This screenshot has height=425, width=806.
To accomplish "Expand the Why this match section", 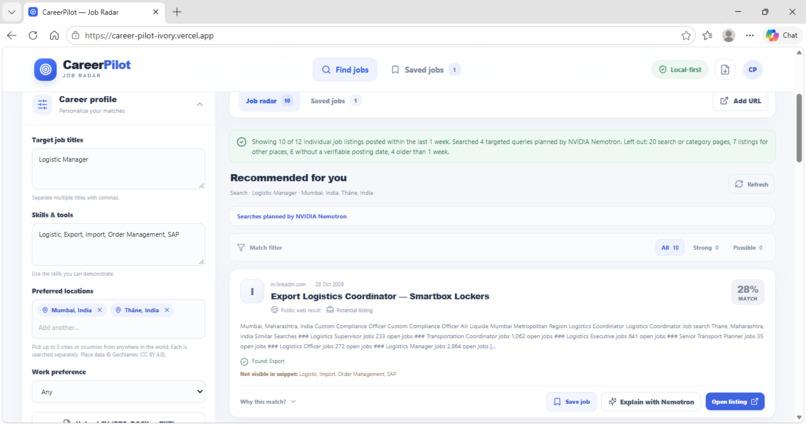I will pos(268,402).
